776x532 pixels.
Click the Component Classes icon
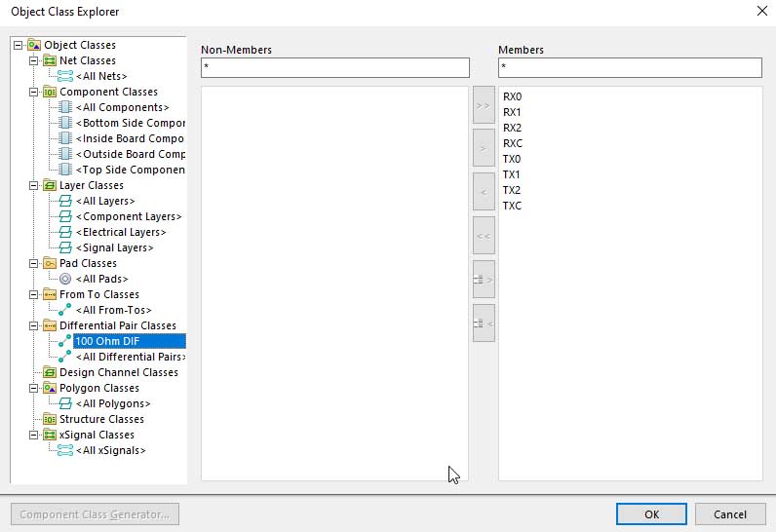coord(50,92)
